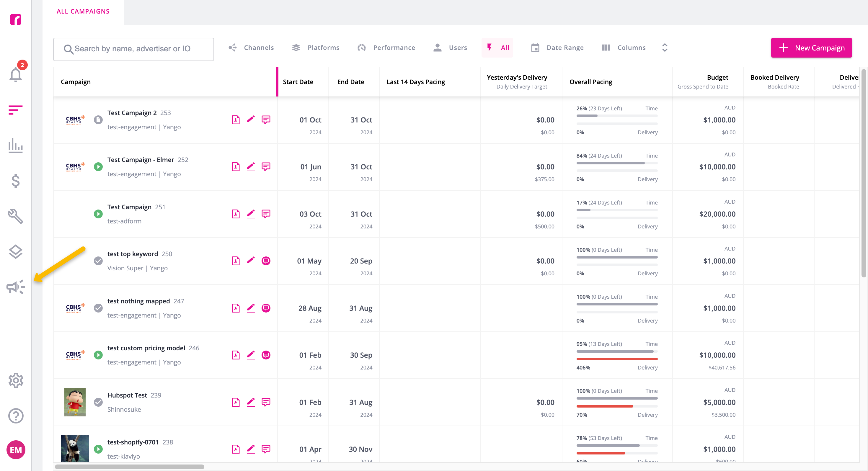Open the Date Range picker
Screen dimensions: 868x471
click(557, 48)
